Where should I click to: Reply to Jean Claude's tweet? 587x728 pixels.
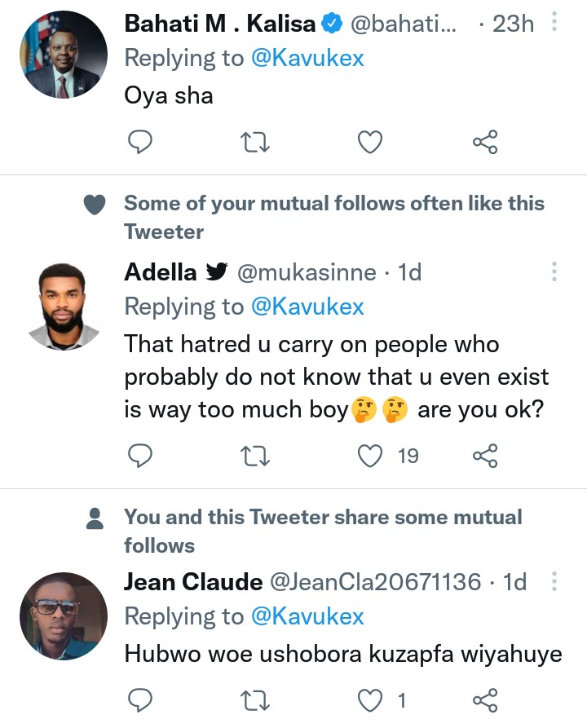(x=141, y=699)
